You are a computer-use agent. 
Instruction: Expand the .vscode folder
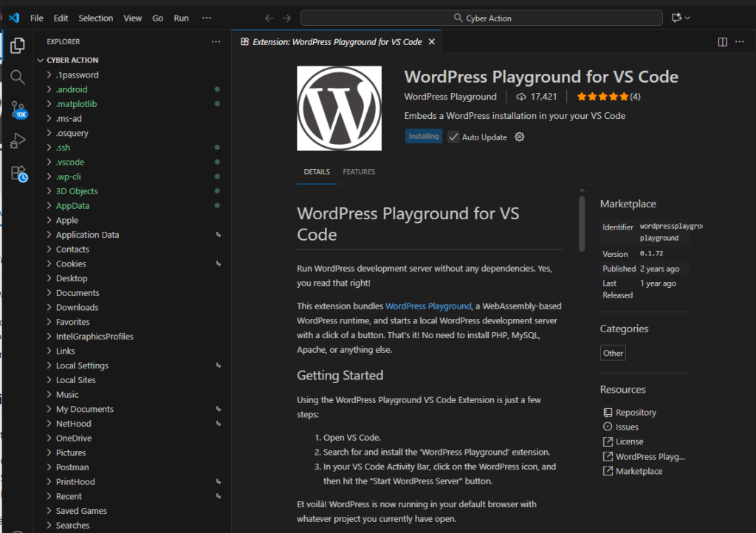tap(69, 162)
